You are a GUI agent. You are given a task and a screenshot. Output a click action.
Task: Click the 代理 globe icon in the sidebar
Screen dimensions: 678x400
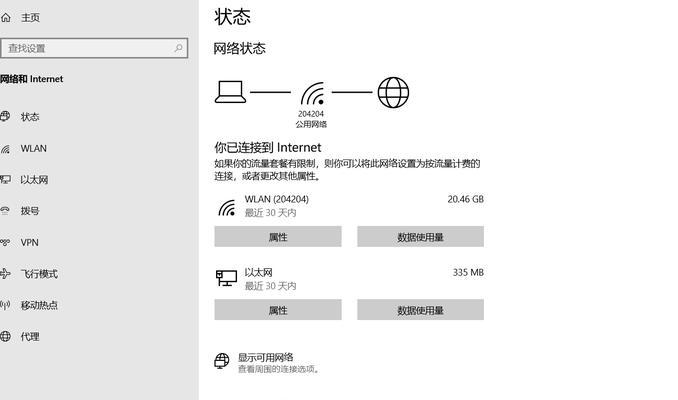[5, 336]
